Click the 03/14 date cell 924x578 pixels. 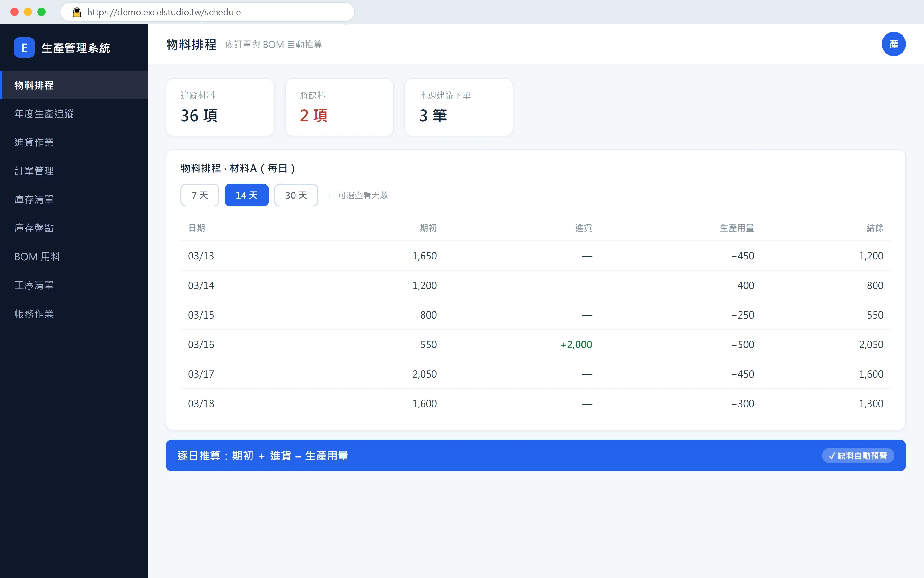[201, 285]
